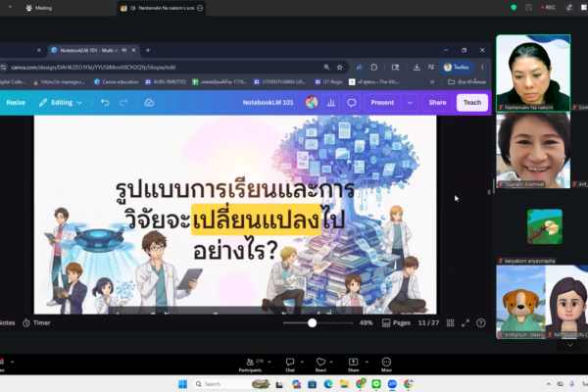Click the Zoom encryption shield icon

[514, 7]
